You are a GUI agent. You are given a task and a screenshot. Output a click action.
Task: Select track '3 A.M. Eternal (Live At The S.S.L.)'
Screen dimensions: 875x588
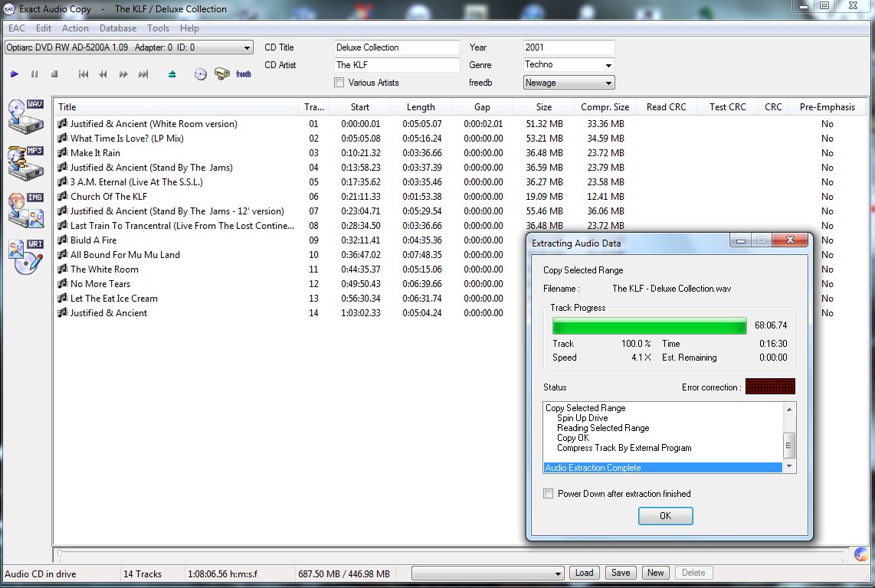(136, 182)
